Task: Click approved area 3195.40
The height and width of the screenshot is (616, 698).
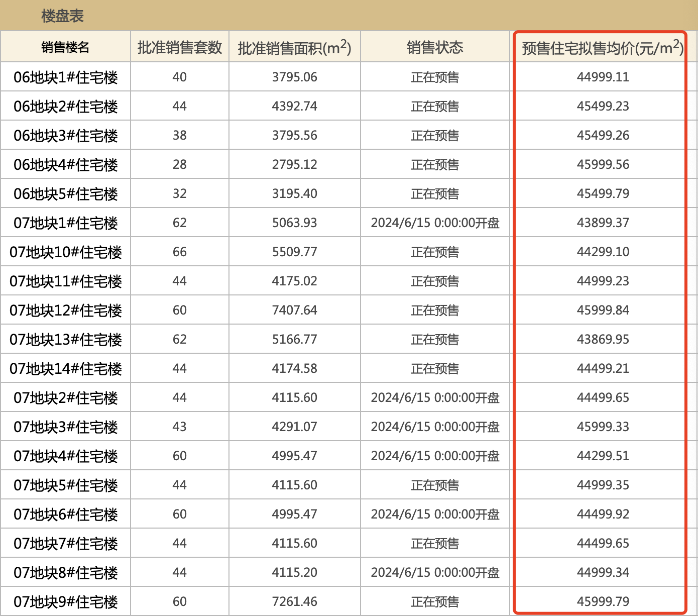Action: pyautogui.click(x=294, y=193)
